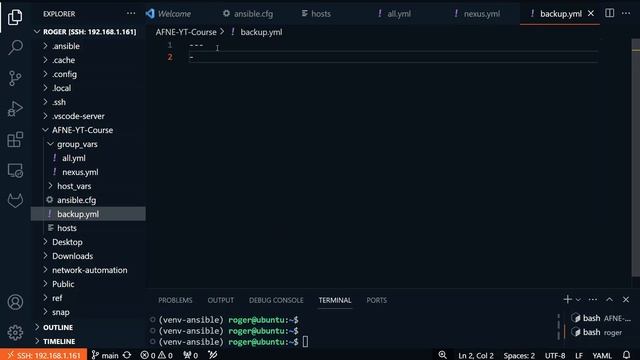The height and width of the screenshot is (360, 640).
Task: Select backup.yml in the explorer tree
Action: (88, 214)
